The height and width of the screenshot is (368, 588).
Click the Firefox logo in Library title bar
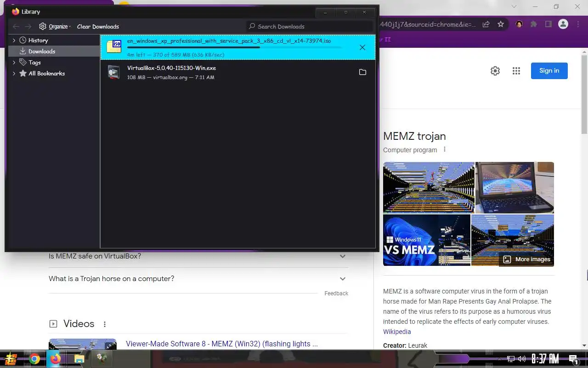point(16,11)
